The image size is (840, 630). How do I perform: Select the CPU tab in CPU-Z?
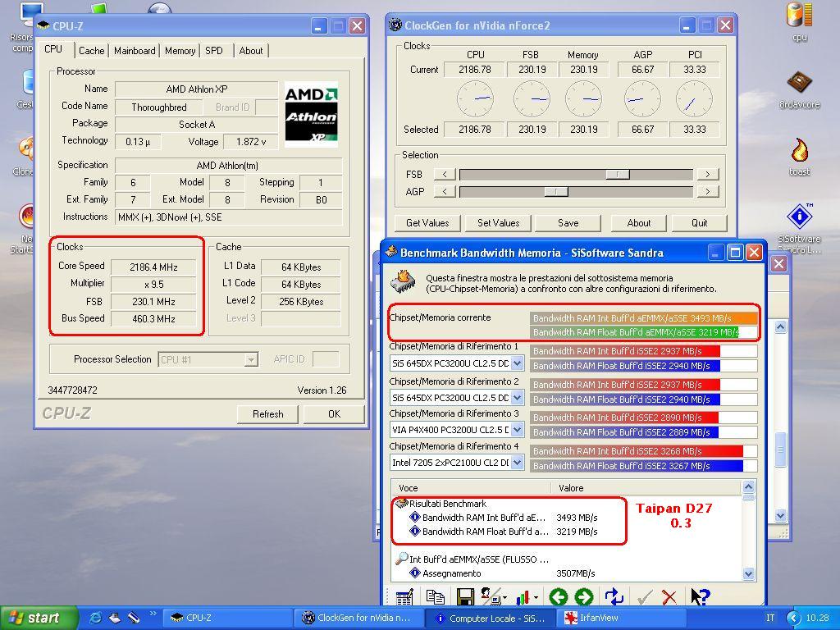(x=53, y=48)
